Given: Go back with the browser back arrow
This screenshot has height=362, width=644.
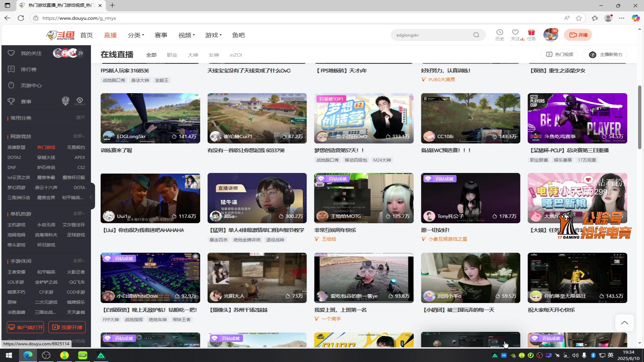Looking at the screenshot, I should [x=7, y=18].
